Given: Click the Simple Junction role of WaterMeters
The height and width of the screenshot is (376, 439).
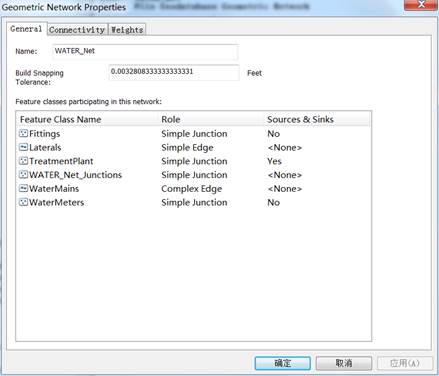Looking at the screenshot, I should [x=194, y=202].
